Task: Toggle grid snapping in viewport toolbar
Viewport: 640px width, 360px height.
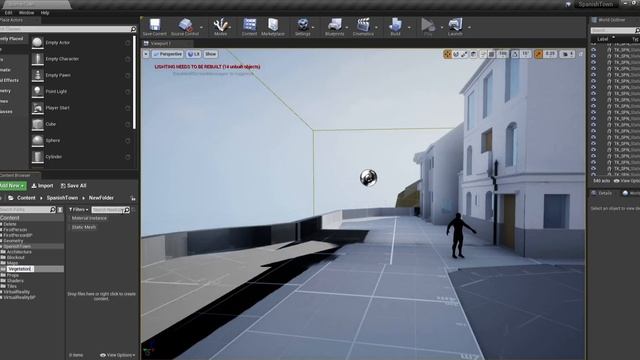Action: click(492, 54)
